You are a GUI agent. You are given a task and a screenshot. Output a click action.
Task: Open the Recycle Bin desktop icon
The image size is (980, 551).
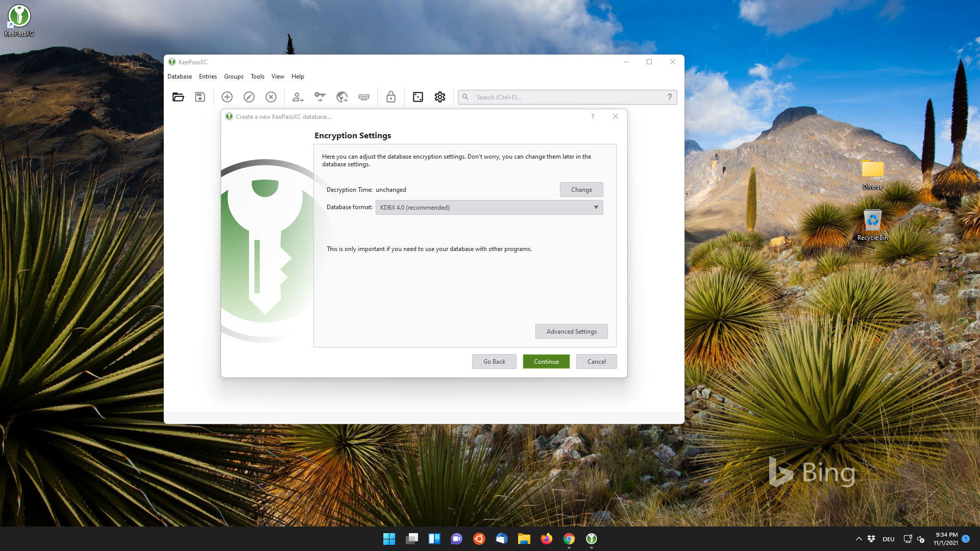click(x=873, y=225)
